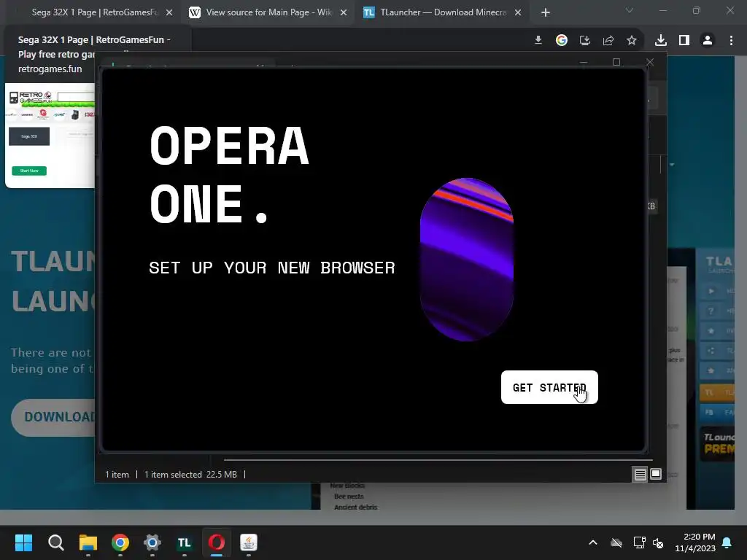
Task: Click Sega 32X tab preview thumbnail
Action: [x=50, y=136]
